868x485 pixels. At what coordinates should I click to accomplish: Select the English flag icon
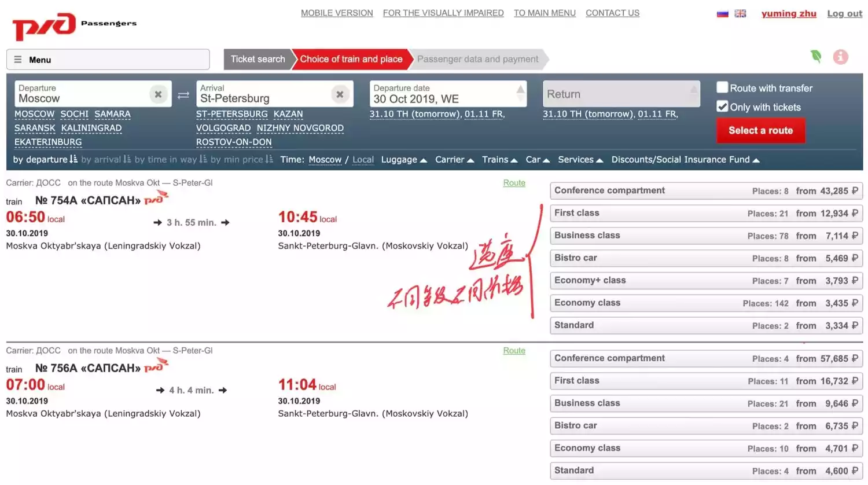pyautogui.click(x=740, y=13)
